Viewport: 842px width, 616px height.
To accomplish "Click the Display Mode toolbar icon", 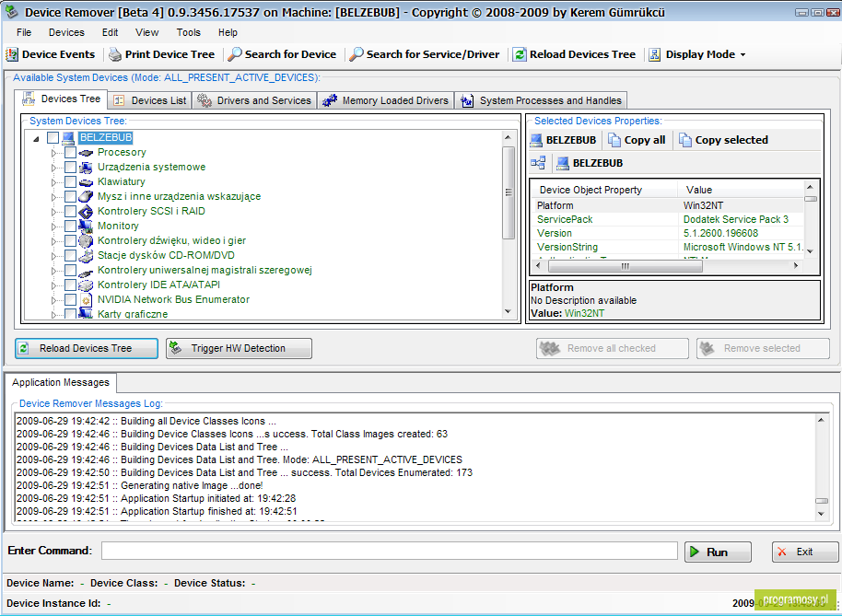I will 655,54.
